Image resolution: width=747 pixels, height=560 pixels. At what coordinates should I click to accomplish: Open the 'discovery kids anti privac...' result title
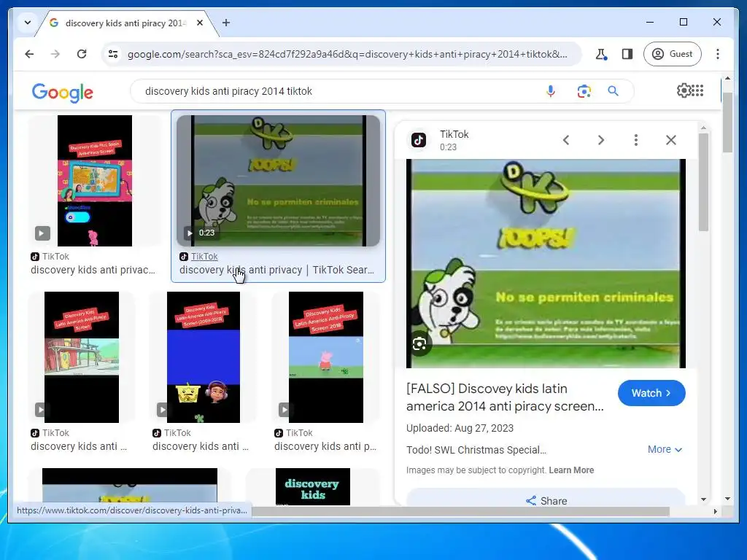click(93, 270)
